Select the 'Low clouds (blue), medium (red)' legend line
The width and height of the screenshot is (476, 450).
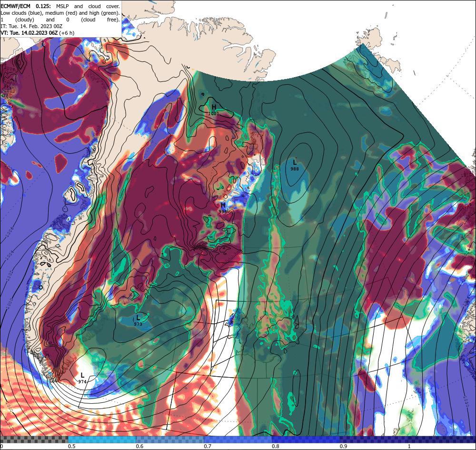tap(60, 13)
